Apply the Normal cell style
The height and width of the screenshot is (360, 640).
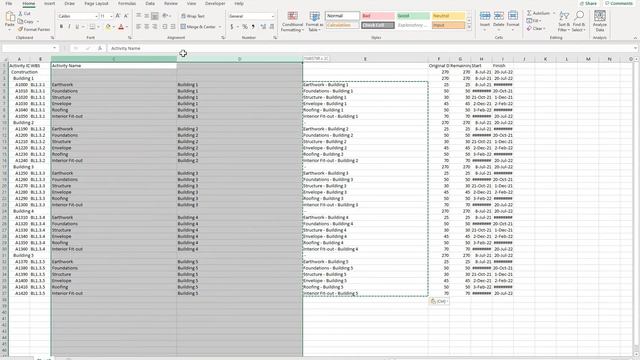click(x=342, y=16)
